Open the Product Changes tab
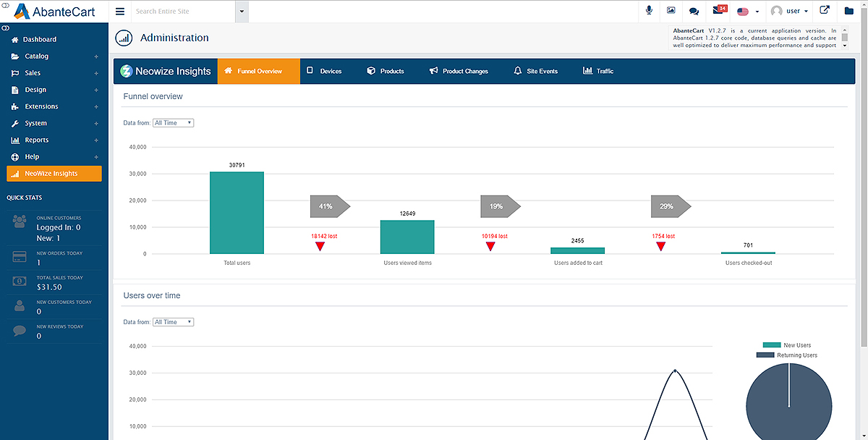This screenshot has height=440, width=868. click(459, 71)
